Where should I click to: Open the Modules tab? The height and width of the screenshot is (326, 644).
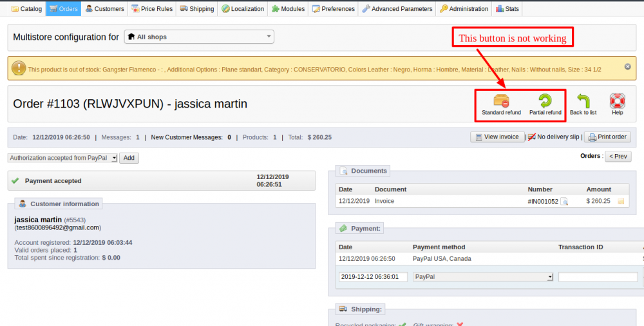tap(288, 8)
